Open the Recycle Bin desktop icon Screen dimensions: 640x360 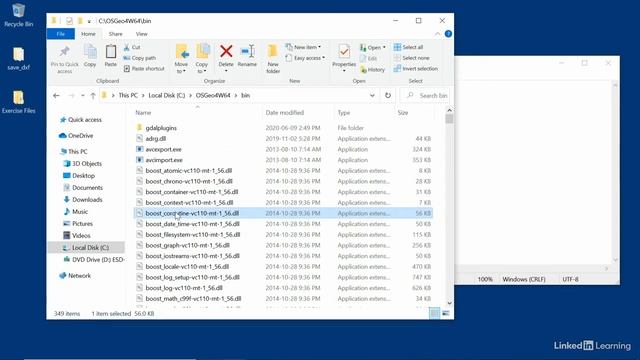click(x=18, y=16)
